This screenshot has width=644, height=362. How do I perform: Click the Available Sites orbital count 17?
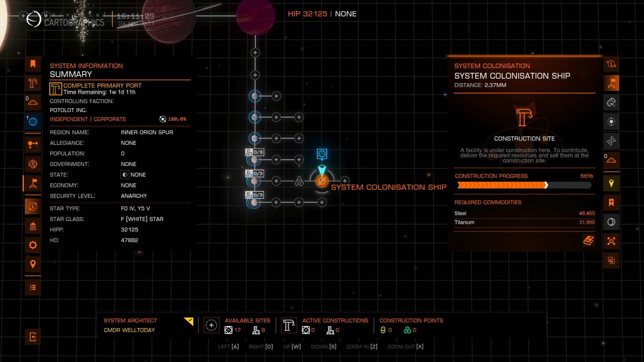click(x=233, y=330)
